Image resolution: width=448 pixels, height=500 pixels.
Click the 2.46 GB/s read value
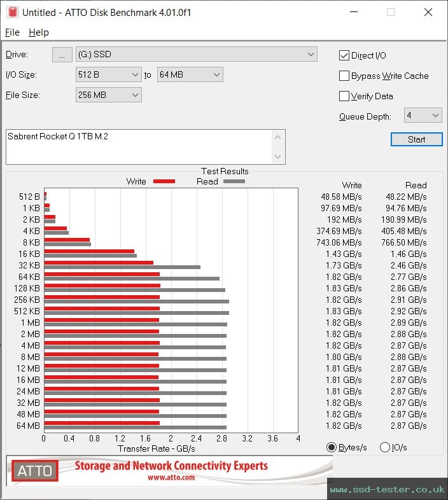pos(409,266)
